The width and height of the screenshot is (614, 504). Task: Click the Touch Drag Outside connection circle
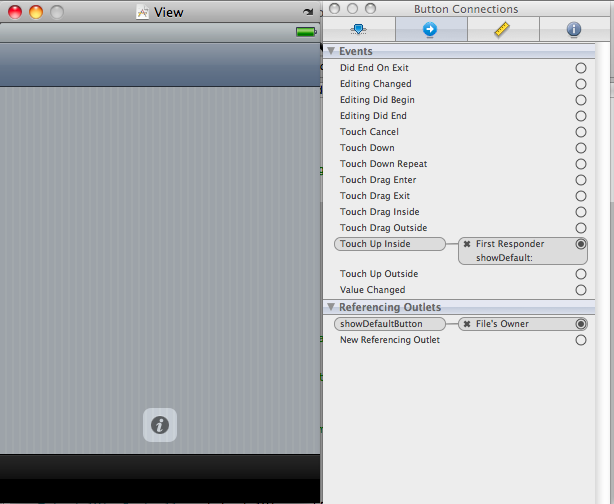(x=581, y=228)
